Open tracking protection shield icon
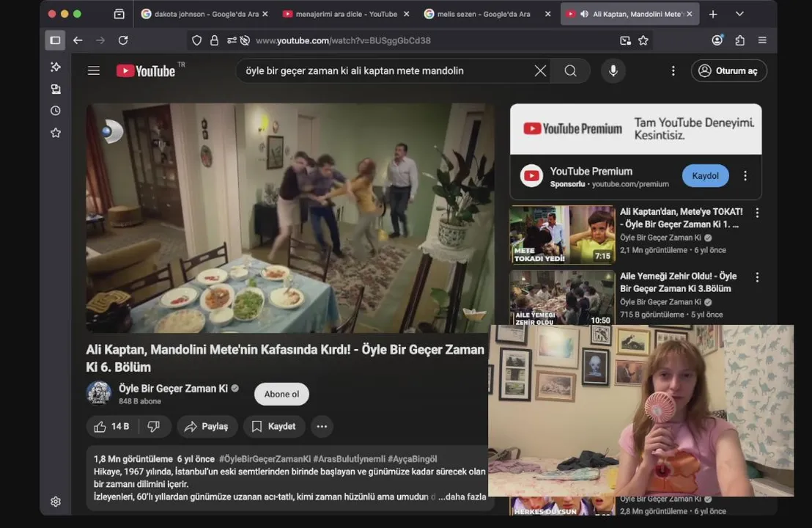This screenshot has width=812, height=528. click(197, 40)
